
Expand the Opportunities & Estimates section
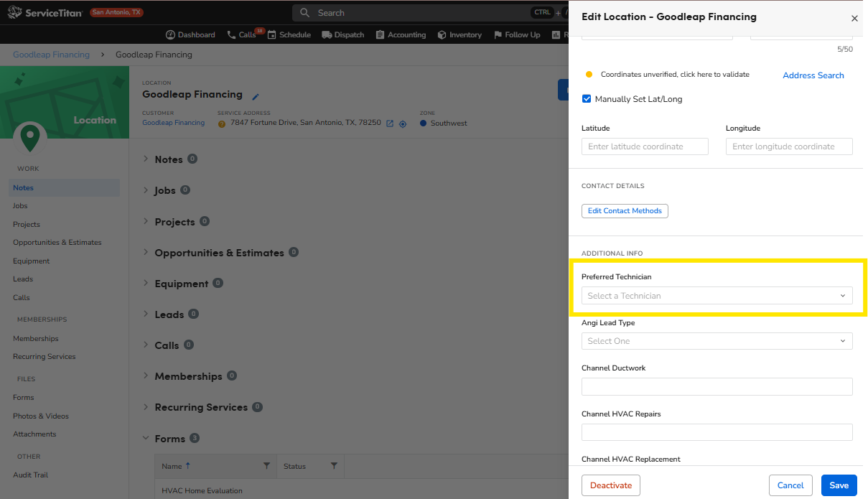(x=146, y=252)
